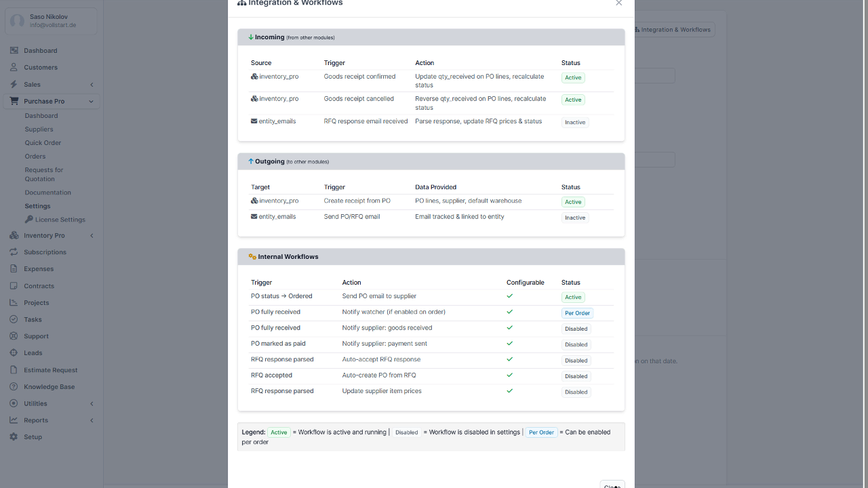Collapse the Purchase Pro submenu chevron

pyautogui.click(x=92, y=102)
